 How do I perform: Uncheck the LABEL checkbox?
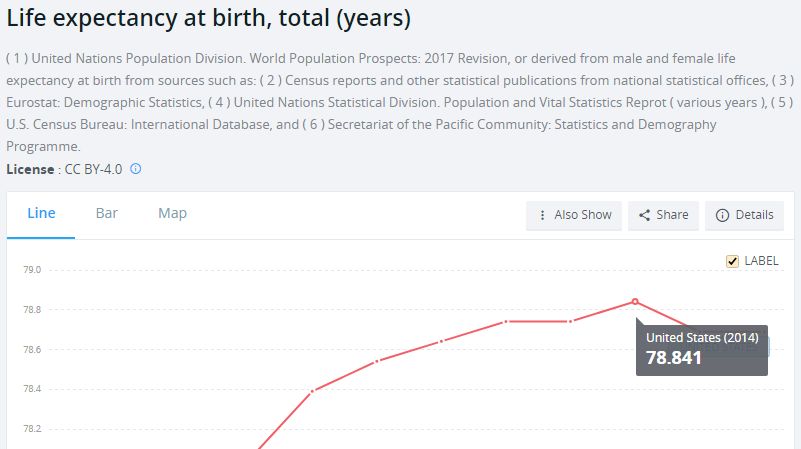[732, 262]
